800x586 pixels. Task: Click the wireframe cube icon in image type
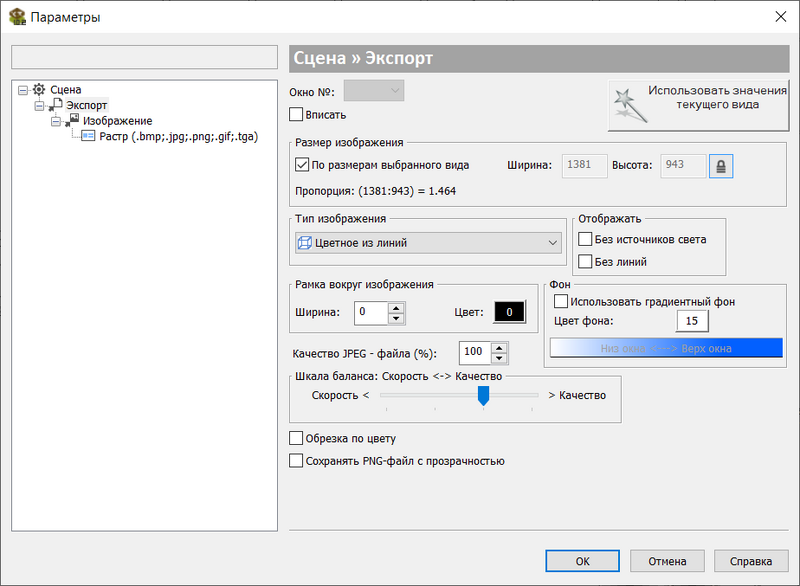[305, 243]
